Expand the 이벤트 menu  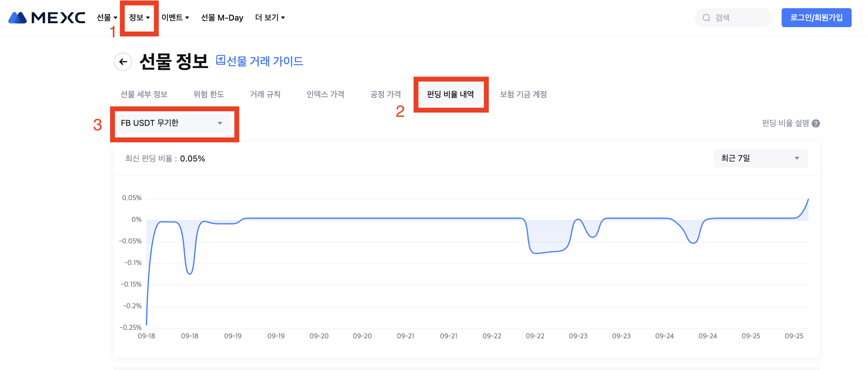pyautogui.click(x=175, y=18)
